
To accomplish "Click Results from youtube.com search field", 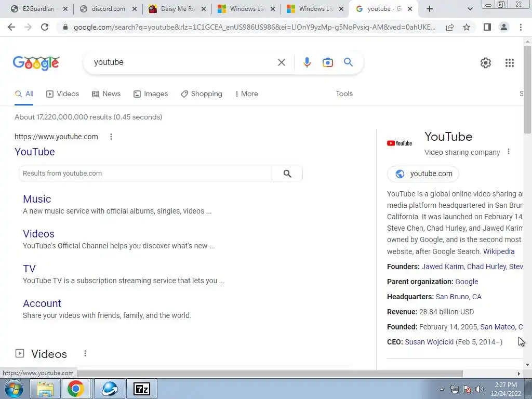I will (x=145, y=174).
